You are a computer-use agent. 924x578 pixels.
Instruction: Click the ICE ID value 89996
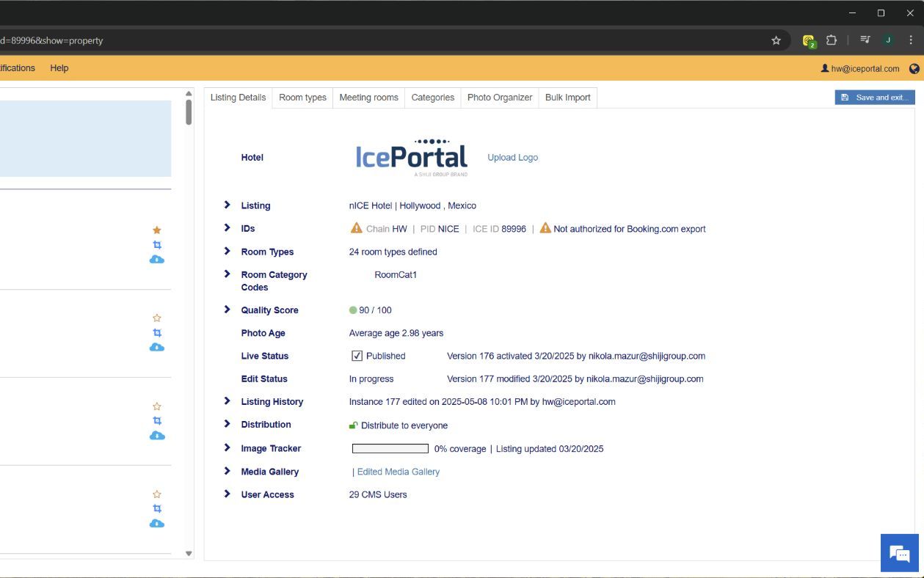click(514, 229)
